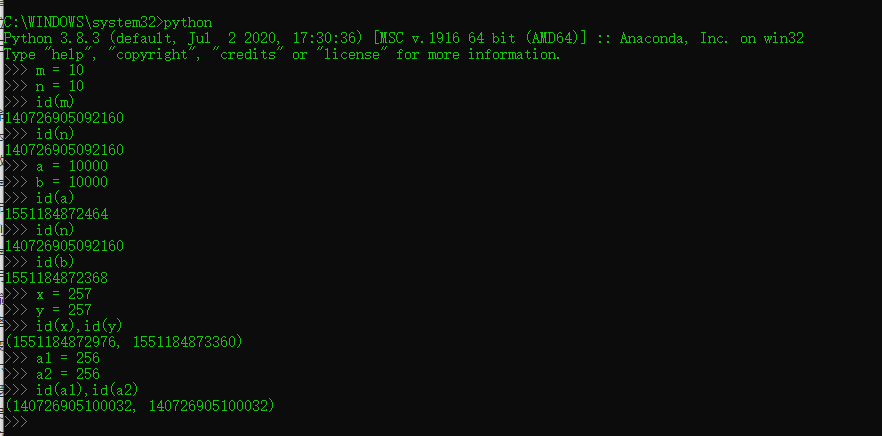Click the 'a2 = 256' assignment line

pos(52,374)
